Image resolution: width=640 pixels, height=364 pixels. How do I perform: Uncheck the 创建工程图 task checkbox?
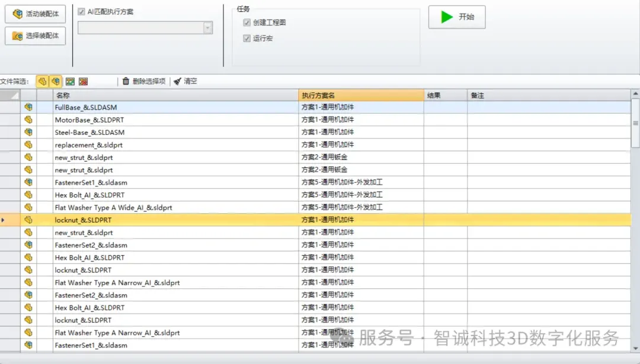247,22
